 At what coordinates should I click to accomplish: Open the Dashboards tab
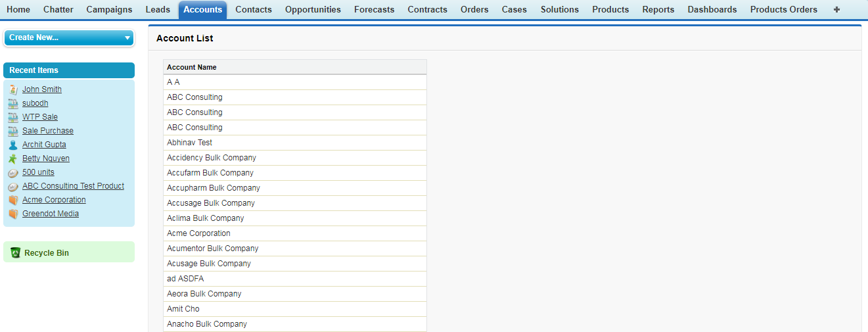tap(712, 10)
